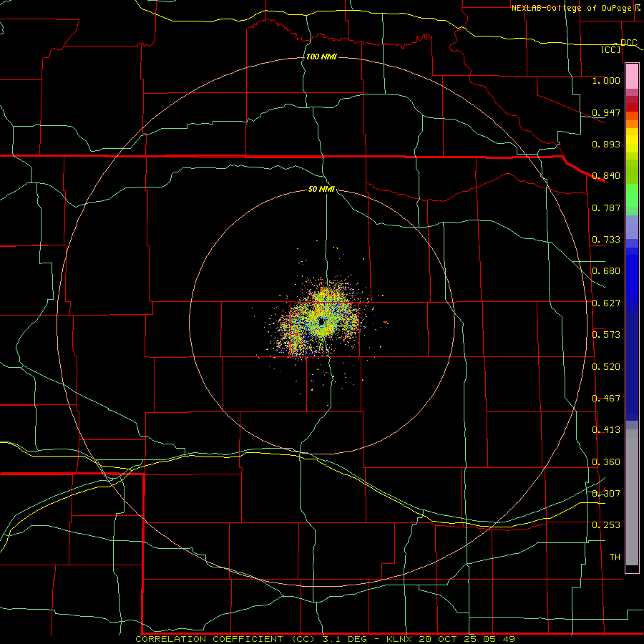Click the TH label on the scale

(615, 557)
